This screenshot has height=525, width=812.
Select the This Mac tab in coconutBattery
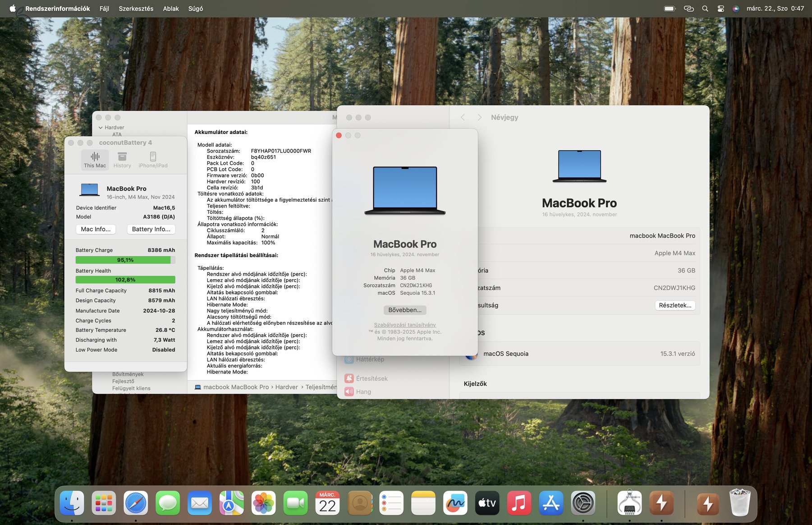(x=95, y=160)
